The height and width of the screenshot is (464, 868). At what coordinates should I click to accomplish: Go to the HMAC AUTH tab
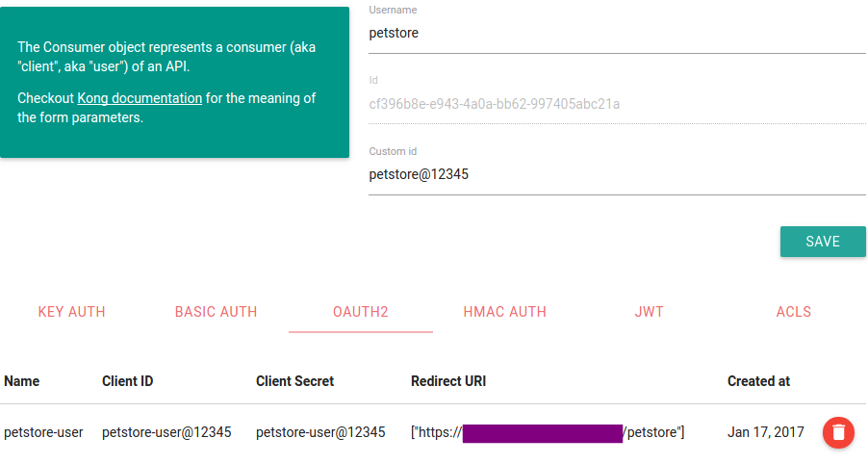coord(505,312)
